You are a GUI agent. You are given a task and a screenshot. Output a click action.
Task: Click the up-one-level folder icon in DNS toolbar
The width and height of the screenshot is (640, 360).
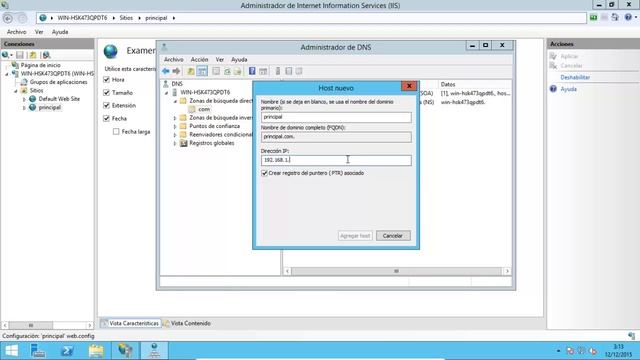point(191,71)
